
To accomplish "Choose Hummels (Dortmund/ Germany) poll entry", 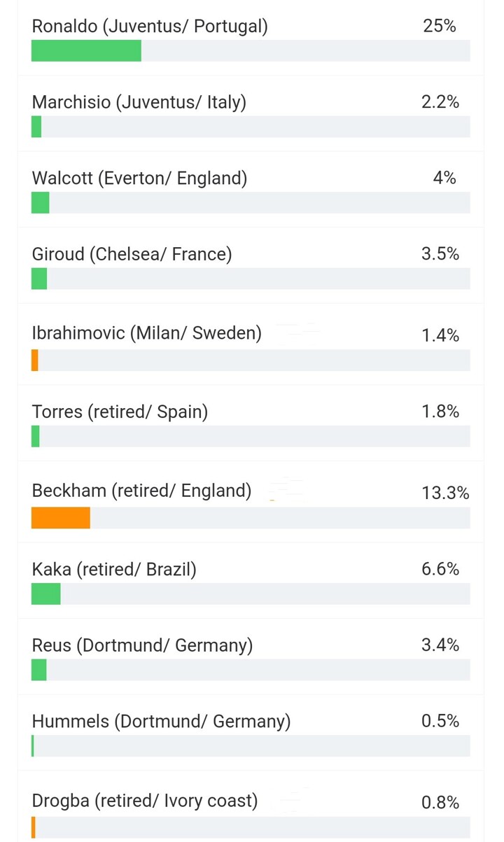I will tap(161, 721).
